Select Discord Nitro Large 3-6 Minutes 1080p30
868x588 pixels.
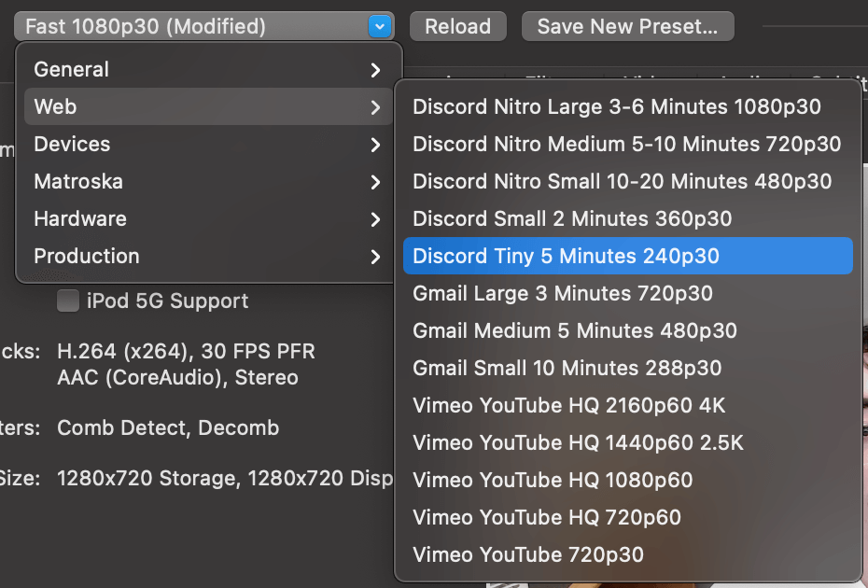point(617,106)
